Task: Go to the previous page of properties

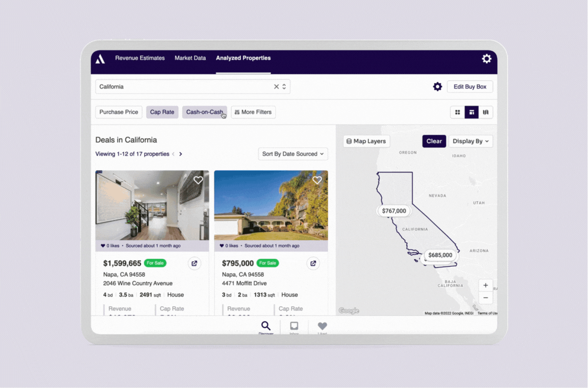Action: click(x=173, y=154)
